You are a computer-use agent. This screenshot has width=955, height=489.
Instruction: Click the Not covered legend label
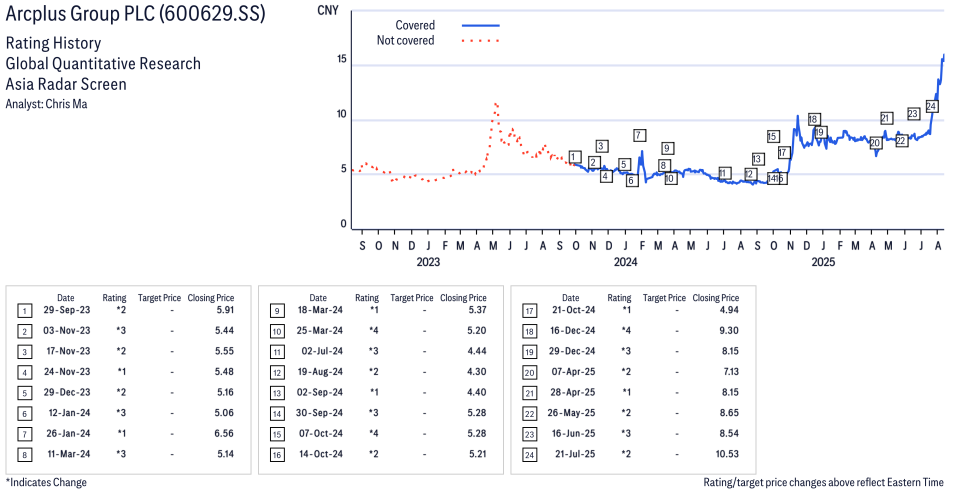tap(406, 41)
